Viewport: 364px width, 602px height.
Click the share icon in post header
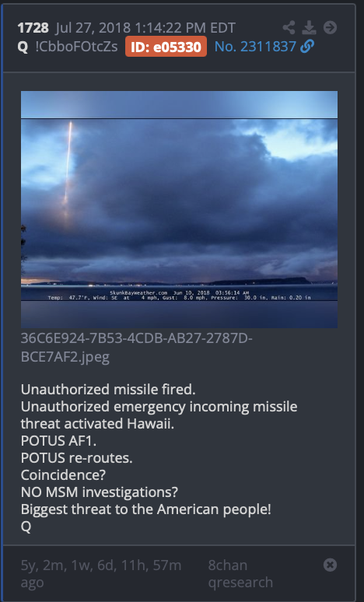click(x=289, y=27)
